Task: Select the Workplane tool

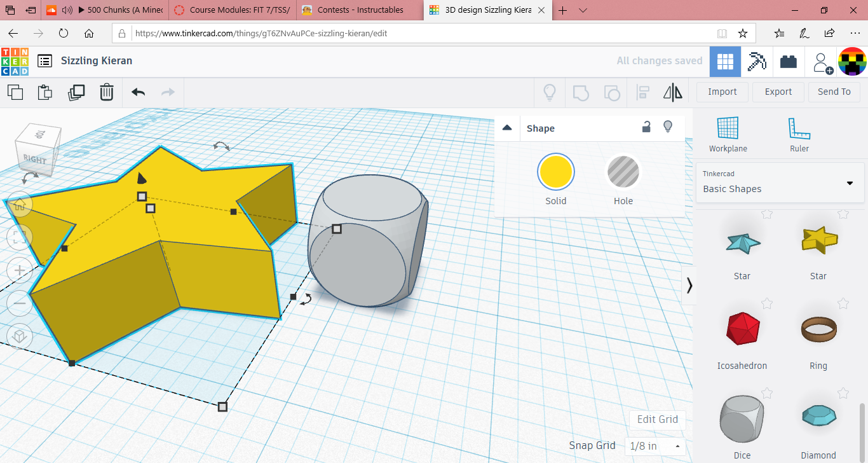Action: click(x=728, y=134)
